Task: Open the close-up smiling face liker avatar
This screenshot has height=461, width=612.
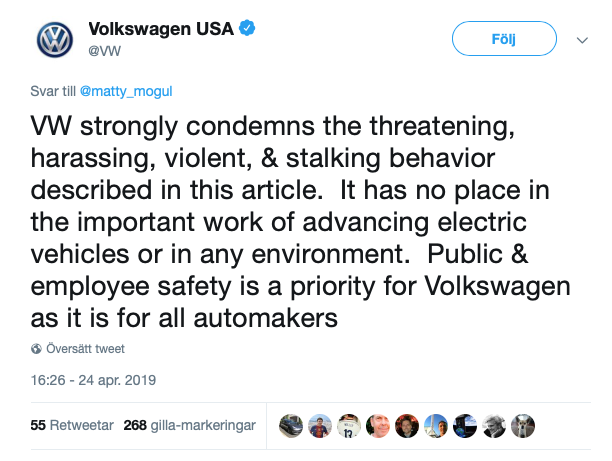Action: pos(378,425)
